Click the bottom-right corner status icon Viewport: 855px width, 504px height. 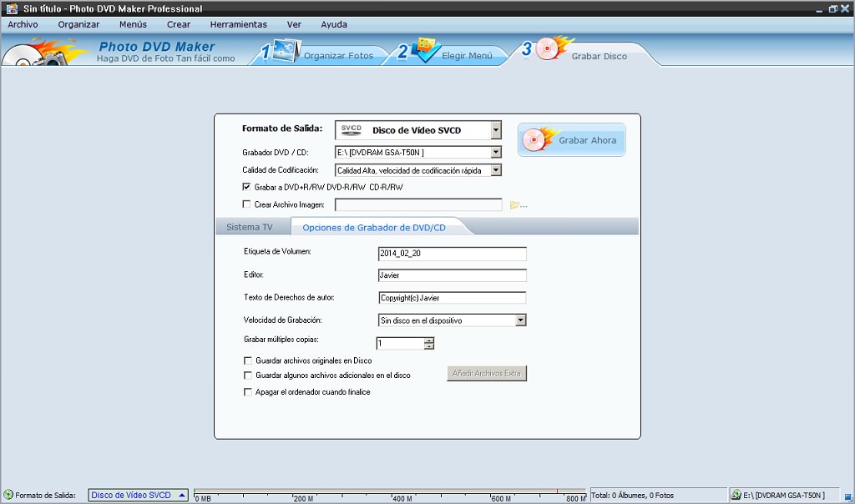pyautogui.click(x=848, y=497)
